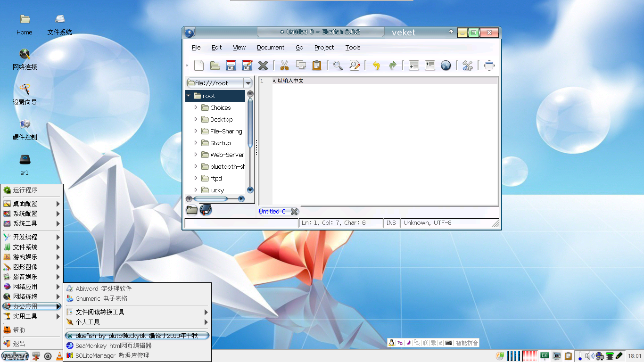This screenshot has width=644, height=362.
Task: Close the document via toolbar X icon
Action: [263, 66]
